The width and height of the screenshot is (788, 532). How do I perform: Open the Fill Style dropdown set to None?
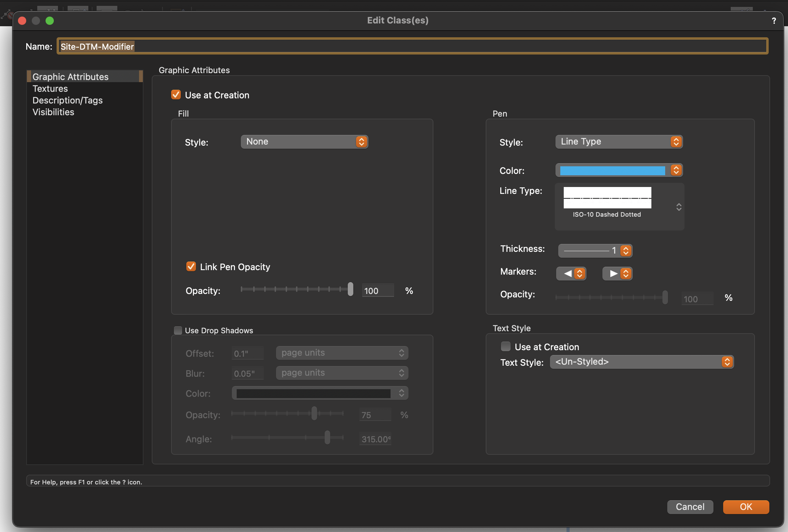click(304, 142)
